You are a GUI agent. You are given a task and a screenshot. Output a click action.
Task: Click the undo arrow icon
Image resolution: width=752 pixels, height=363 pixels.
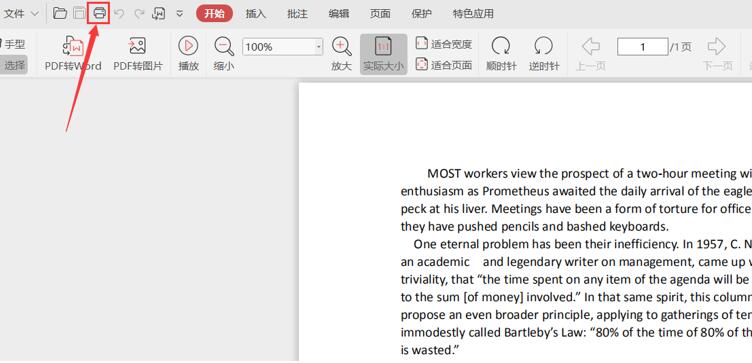(119, 14)
